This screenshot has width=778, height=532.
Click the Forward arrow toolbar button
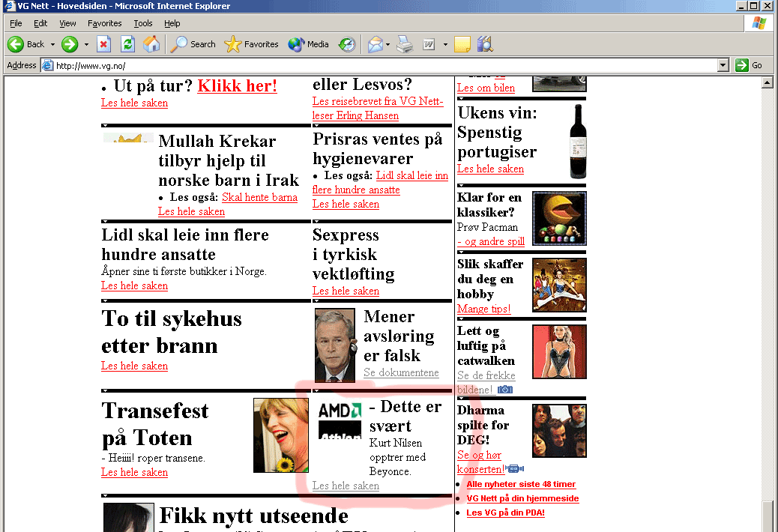tap(70, 44)
